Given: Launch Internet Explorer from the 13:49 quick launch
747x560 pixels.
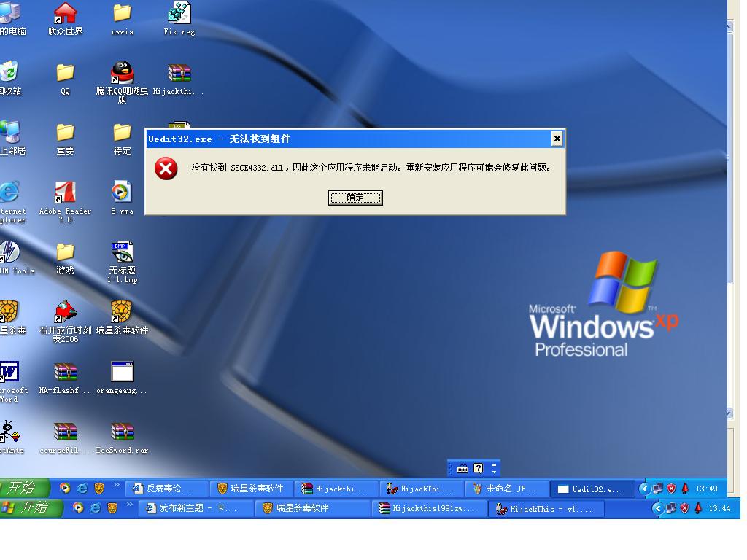Looking at the screenshot, I should coord(82,488).
